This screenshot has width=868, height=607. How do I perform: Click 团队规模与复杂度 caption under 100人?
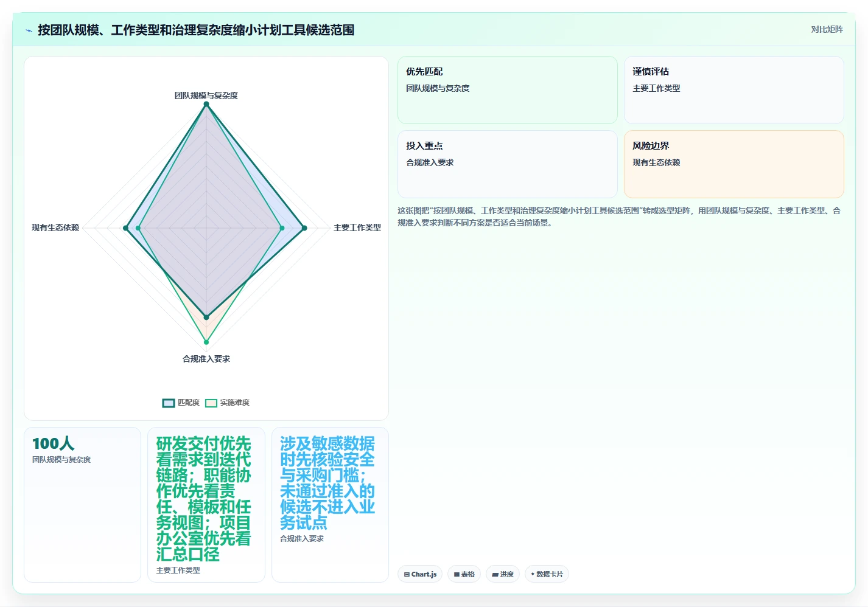[x=61, y=460]
